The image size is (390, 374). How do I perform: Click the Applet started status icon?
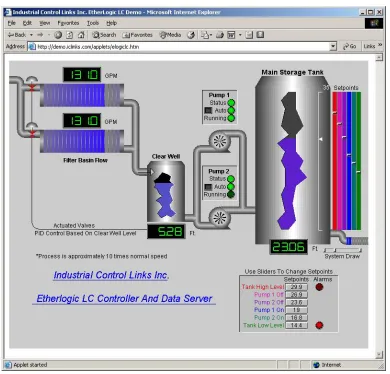[x=8, y=365]
